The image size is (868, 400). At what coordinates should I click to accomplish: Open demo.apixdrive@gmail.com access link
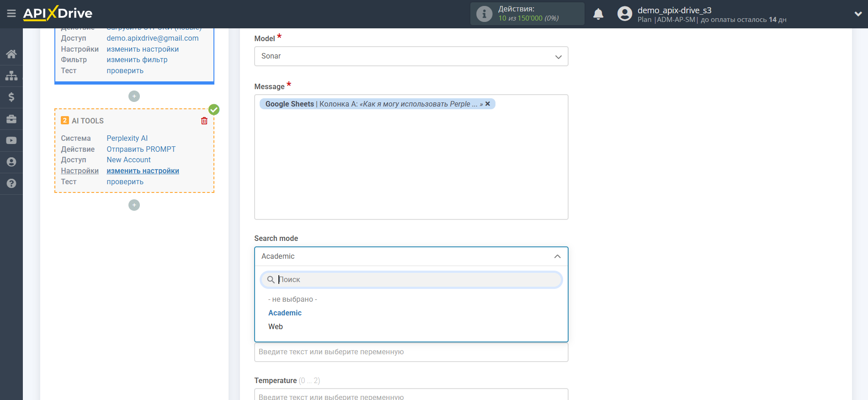point(153,38)
